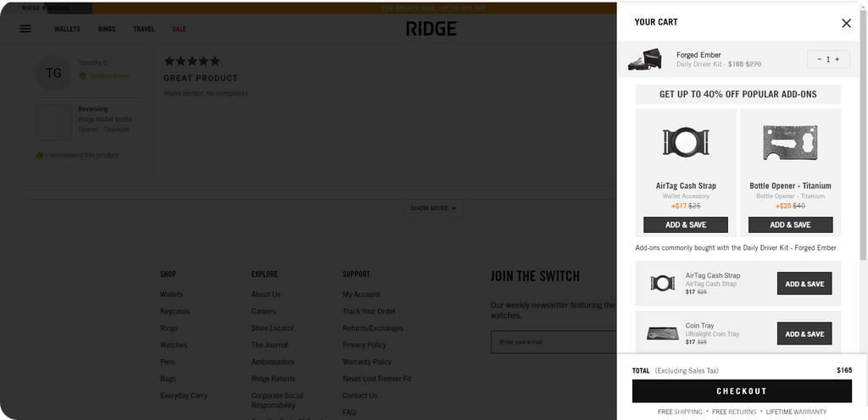
Task: Click the Great Product review title
Action: (x=200, y=79)
